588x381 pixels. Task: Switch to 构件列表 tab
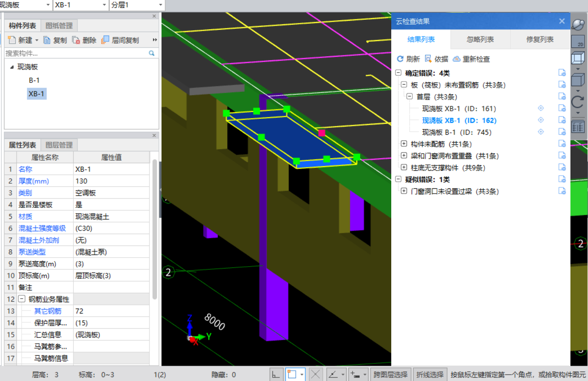[23, 26]
